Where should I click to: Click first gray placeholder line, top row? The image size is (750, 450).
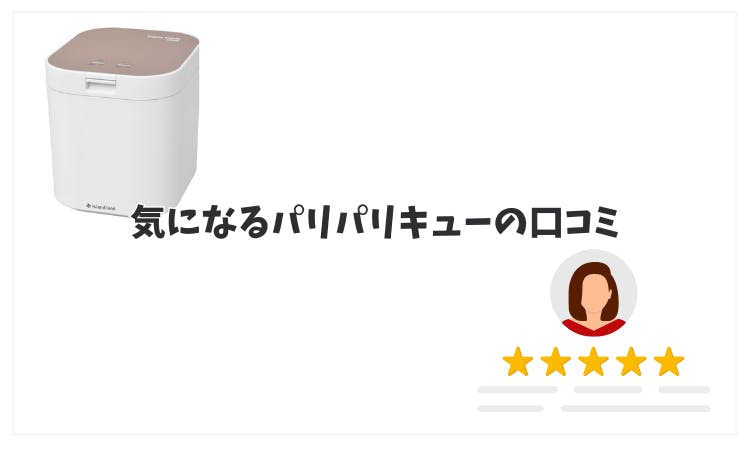pyautogui.click(x=518, y=390)
